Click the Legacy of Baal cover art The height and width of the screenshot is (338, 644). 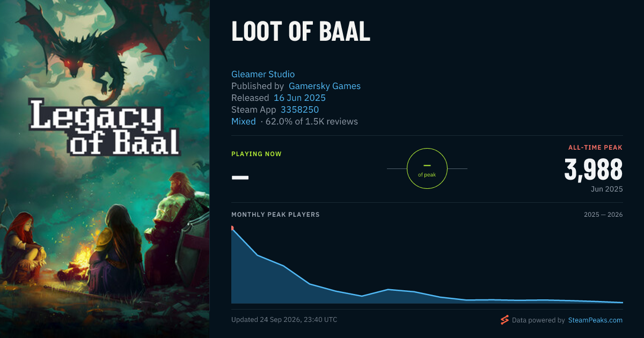[105, 169]
